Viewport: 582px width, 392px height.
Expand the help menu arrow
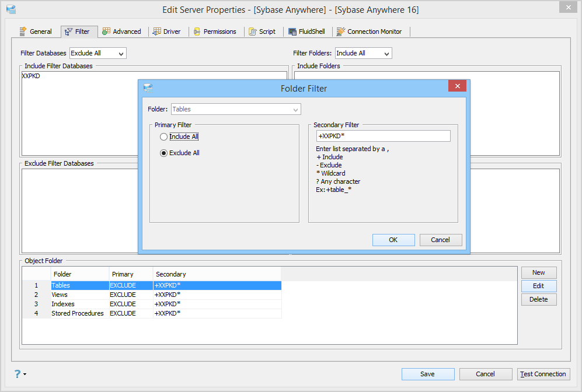click(25, 374)
